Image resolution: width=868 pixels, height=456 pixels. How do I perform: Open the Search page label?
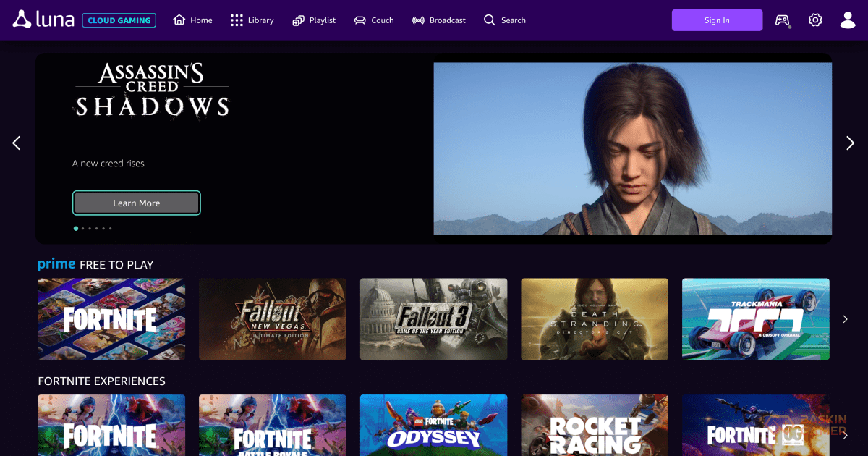point(514,20)
